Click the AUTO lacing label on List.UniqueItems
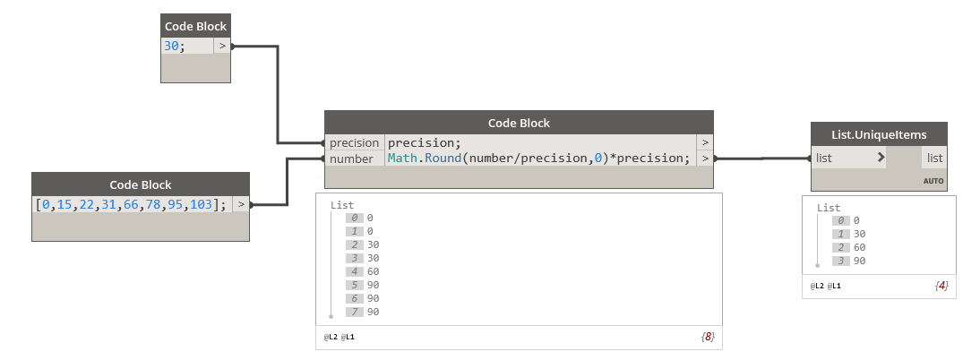Image resolution: width=980 pixels, height=360 pixels. 933,181
